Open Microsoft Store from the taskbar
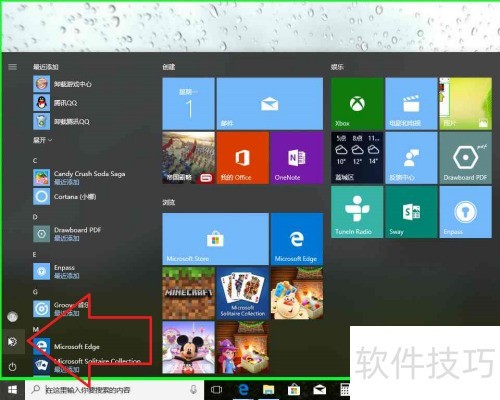The height and width of the screenshot is (400, 500). tap(294, 390)
